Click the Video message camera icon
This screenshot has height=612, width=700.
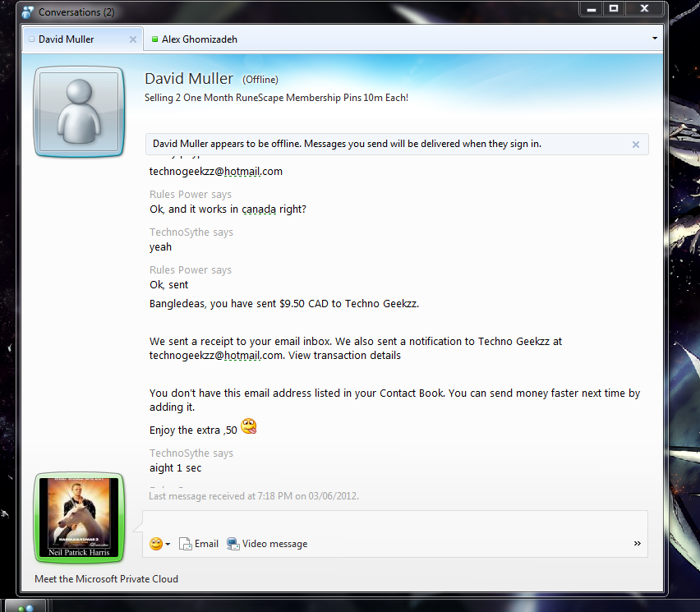pos(233,544)
